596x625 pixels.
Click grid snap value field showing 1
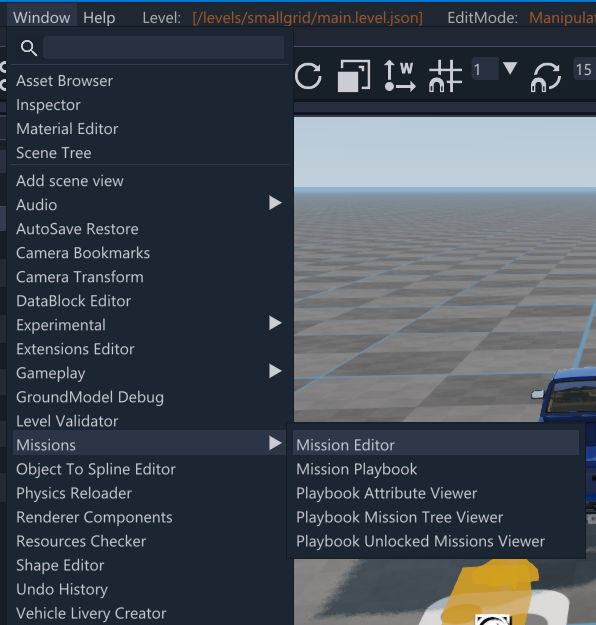point(485,69)
